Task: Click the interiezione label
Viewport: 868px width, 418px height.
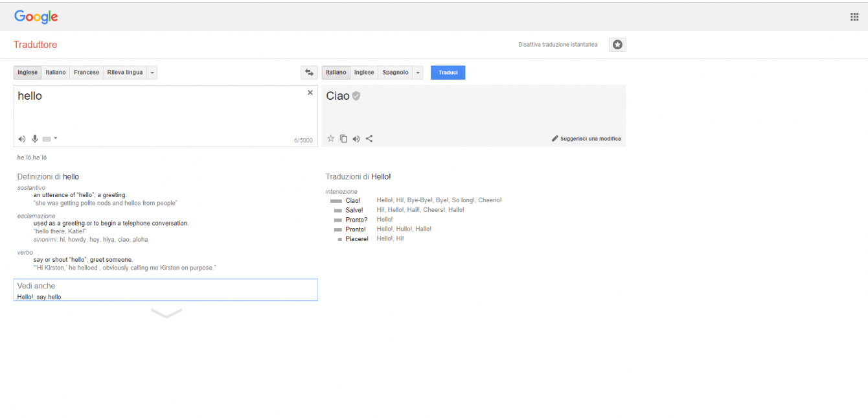Action: (341, 192)
